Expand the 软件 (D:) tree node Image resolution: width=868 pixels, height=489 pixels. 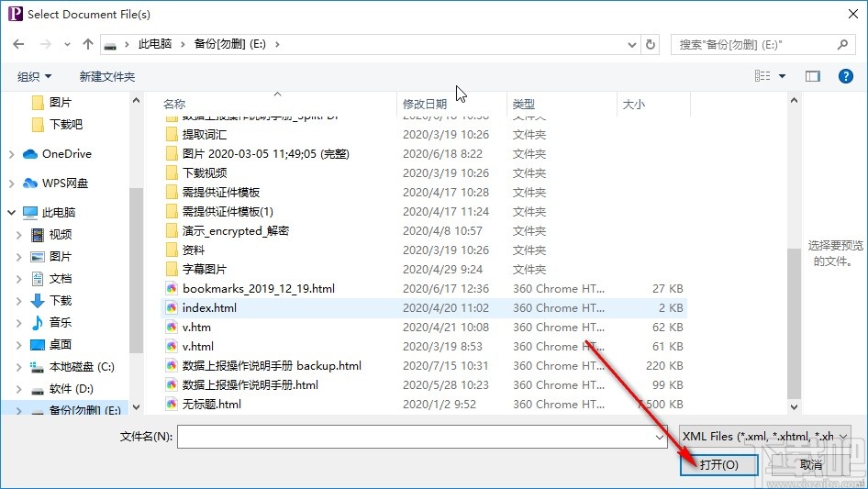click(x=19, y=389)
